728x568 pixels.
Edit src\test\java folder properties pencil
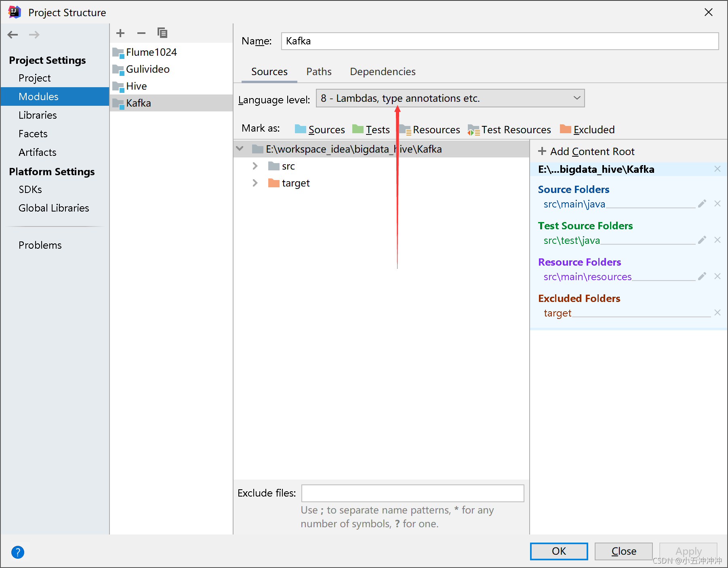coord(702,240)
